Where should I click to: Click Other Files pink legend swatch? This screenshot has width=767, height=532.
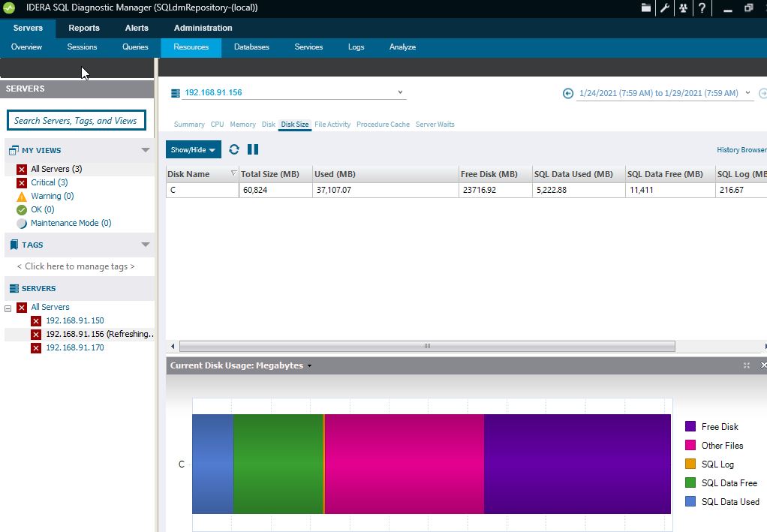(690, 445)
